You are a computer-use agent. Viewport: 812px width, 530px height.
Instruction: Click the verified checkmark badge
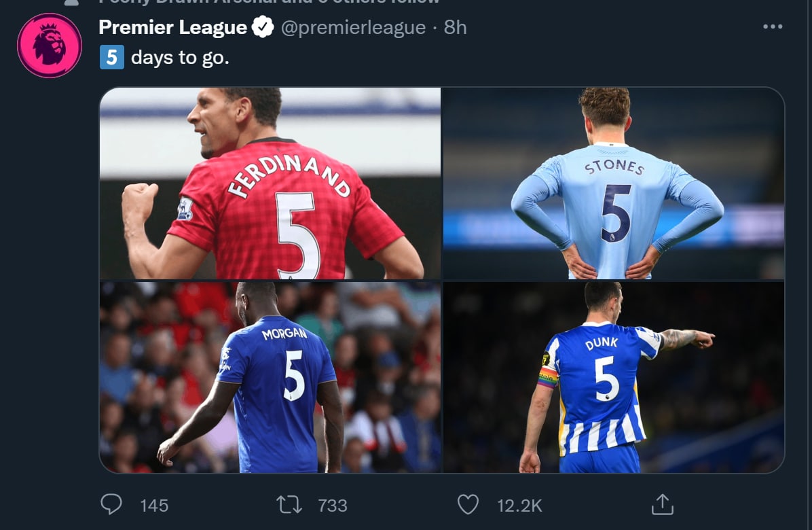pyautogui.click(x=263, y=27)
